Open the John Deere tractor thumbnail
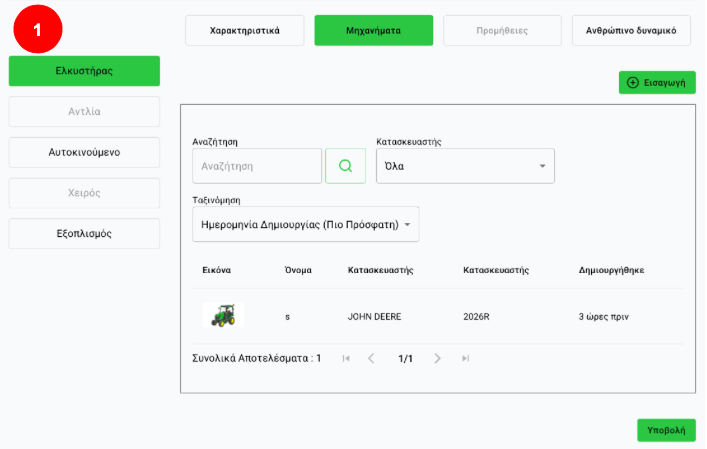The width and height of the screenshot is (707, 449). 222,316
